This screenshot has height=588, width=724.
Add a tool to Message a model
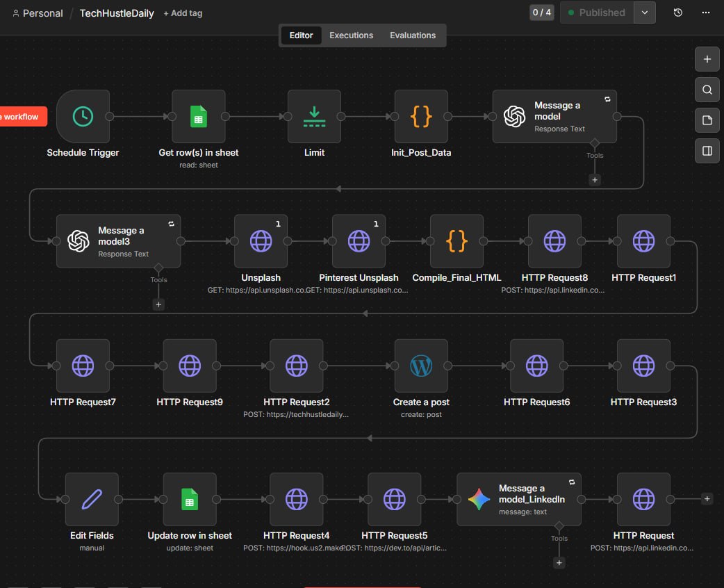coord(595,180)
